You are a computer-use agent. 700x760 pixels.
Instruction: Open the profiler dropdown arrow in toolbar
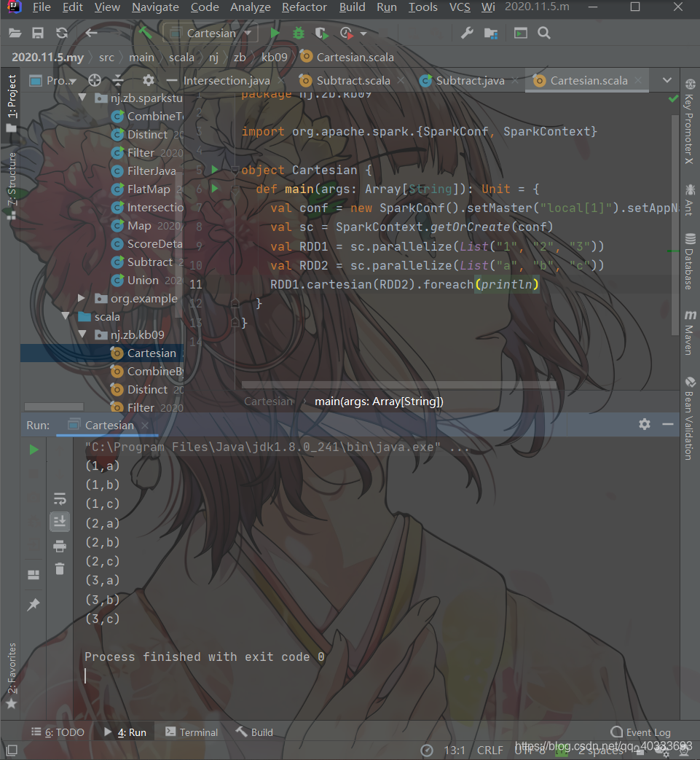click(363, 34)
